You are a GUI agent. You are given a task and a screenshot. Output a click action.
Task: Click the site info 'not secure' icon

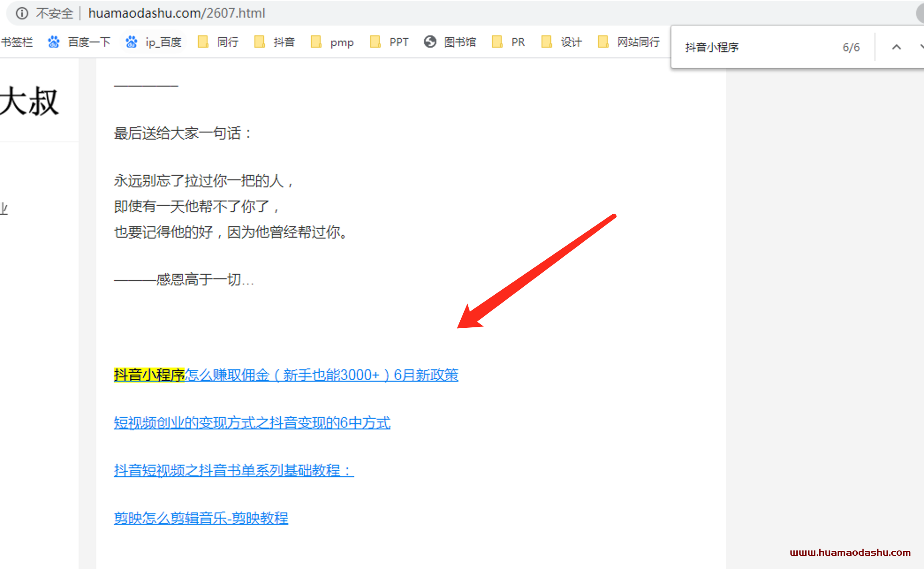click(22, 13)
